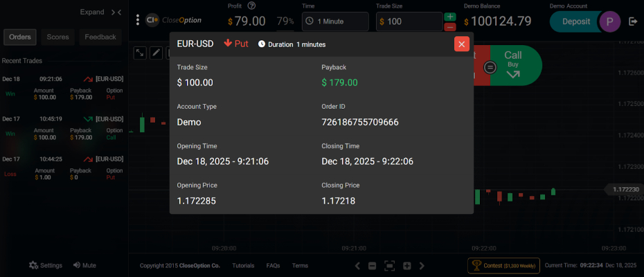Image resolution: width=644 pixels, height=277 pixels.
Task: Click the Closing Price 1.17218 value
Action: click(339, 201)
